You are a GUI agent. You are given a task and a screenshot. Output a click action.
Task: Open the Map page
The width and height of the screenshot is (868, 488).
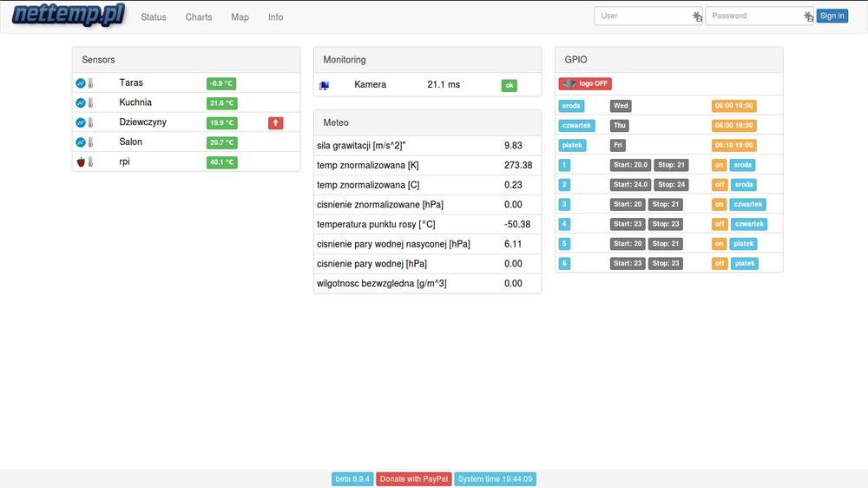click(x=240, y=17)
